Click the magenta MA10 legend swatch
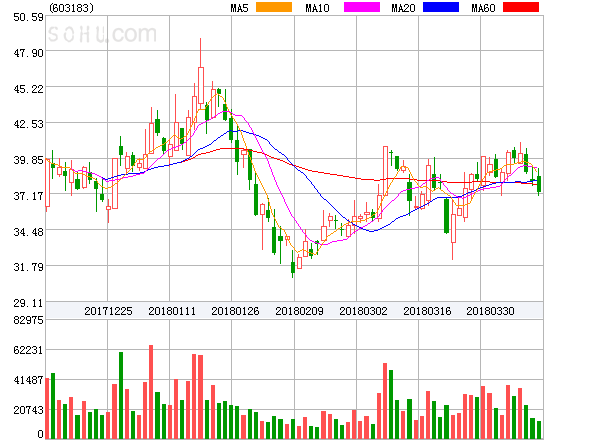Image resolution: width=600 pixels, height=440 pixels. (362, 7)
